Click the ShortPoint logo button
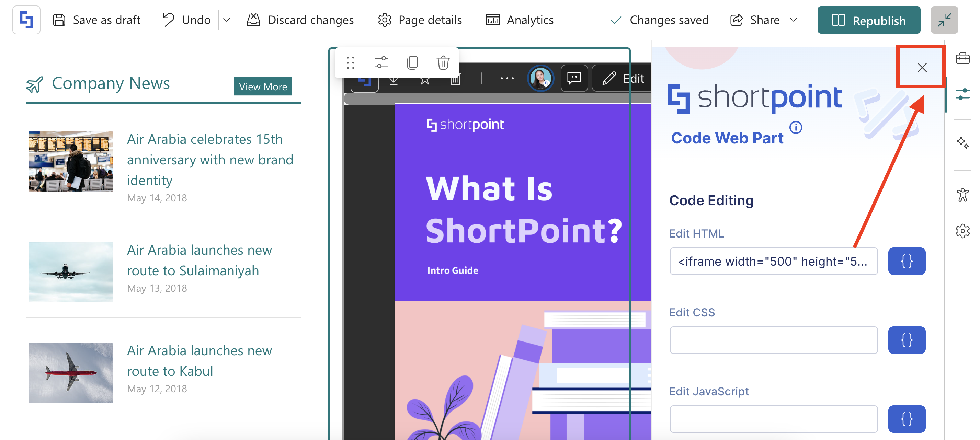980x440 pixels. click(26, 20)
